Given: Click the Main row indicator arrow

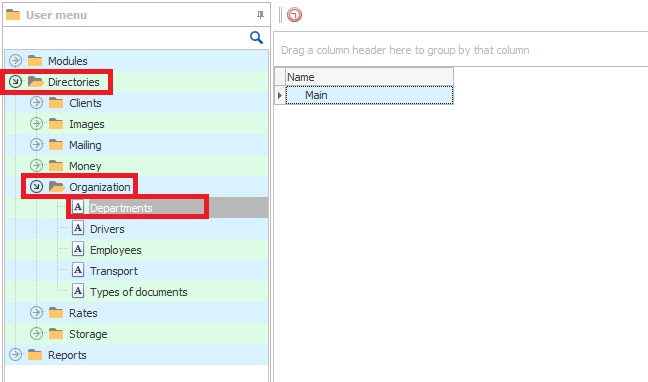Looking at the screenshot, I should tap(280, 95).
